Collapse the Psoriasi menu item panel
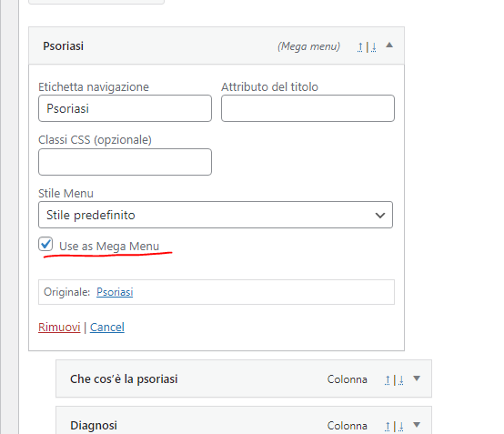The height and width of the screenshot is (434, 504). coord(389,45)
